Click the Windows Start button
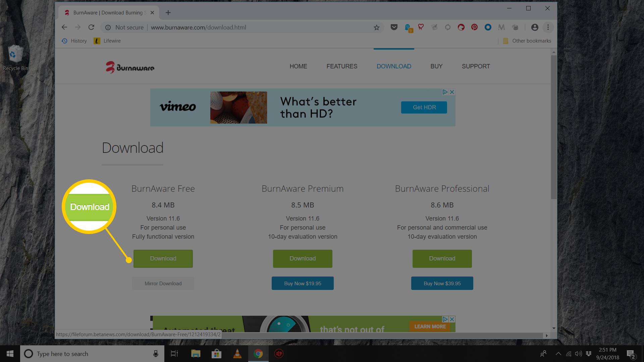Viewport: 644px width, 362px height. pos(10,354)
